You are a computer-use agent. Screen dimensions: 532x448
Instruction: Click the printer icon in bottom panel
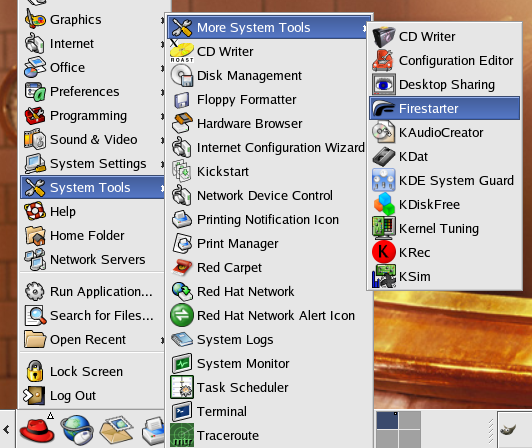153,430
